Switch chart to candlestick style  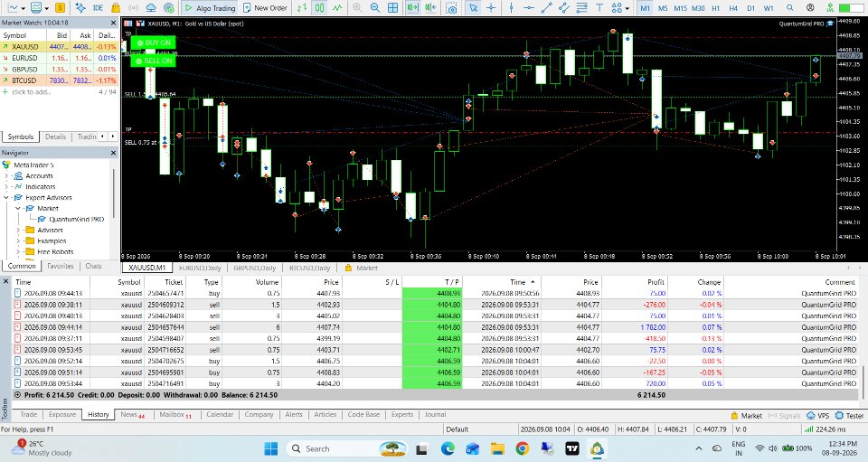pos(320,8)
